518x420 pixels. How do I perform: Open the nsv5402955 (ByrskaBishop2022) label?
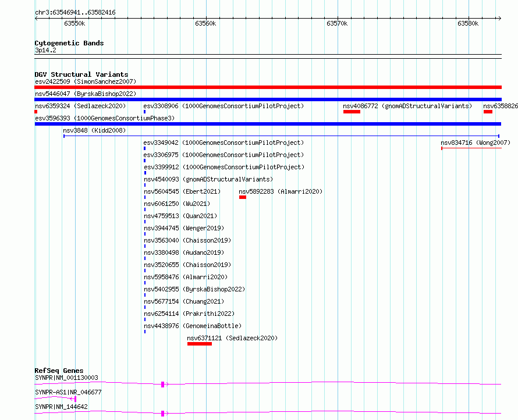click(194, 289)
